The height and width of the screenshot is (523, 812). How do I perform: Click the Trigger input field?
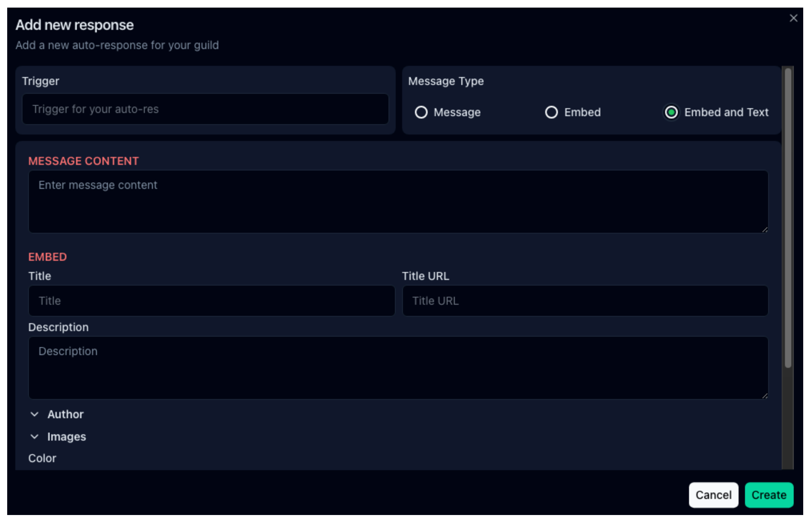coord(205,109)
